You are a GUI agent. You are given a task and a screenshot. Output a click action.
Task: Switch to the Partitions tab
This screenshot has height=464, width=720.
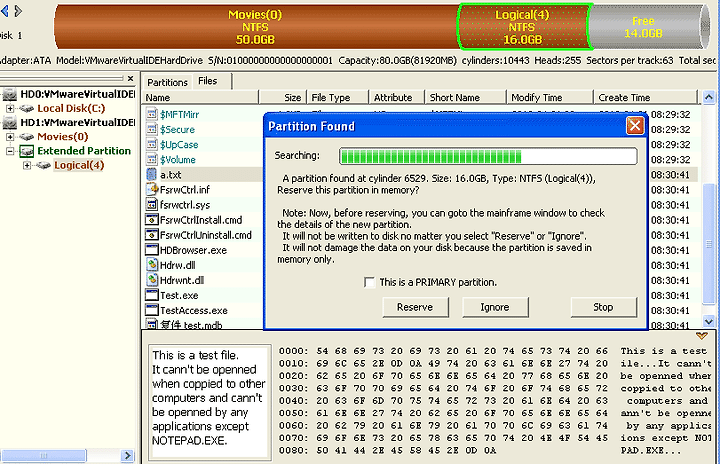(x=167, y=82)
